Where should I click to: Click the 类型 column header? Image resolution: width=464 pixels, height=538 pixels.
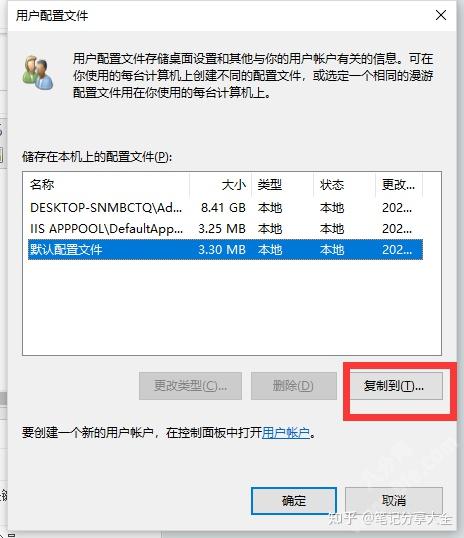click(282, 185)
